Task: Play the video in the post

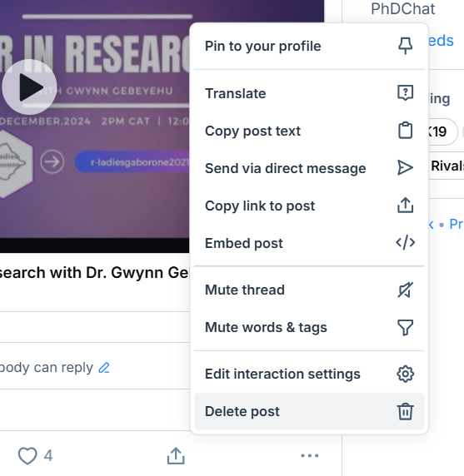Action: point(29,87)
